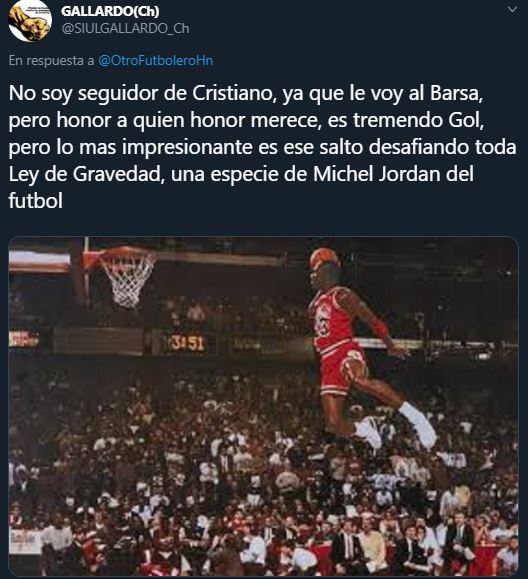Click the dunking player in red jersey

pos(364,351)
